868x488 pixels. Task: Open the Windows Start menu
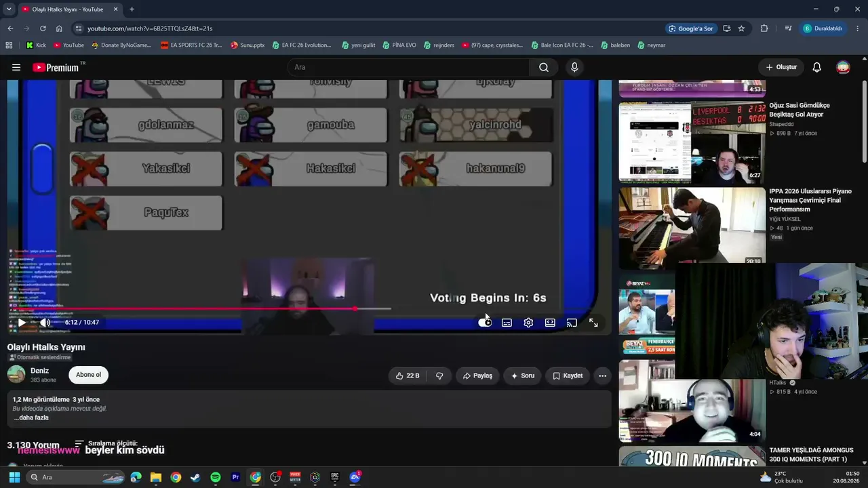[x=14, y=477]
